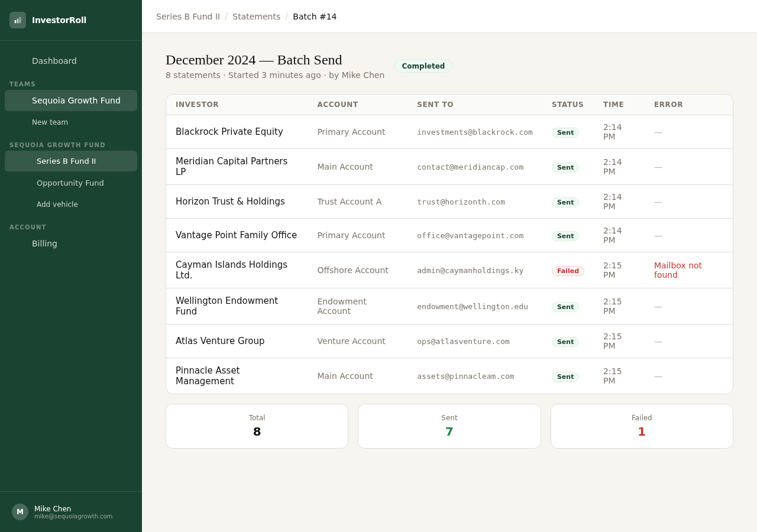757x532 pixels.
Task: Click Add vehicle in the sidebar
Action: click(x=57, y=204)
